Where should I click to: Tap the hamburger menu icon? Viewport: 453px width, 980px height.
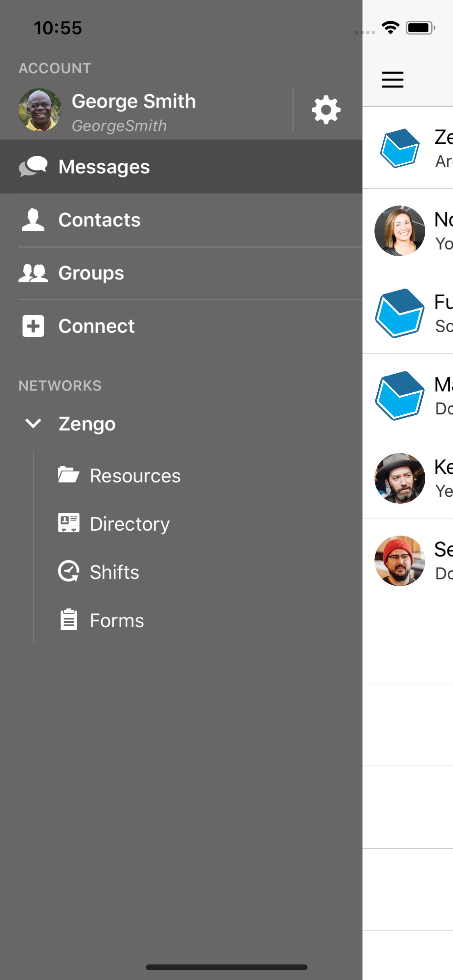pos(392,79)
